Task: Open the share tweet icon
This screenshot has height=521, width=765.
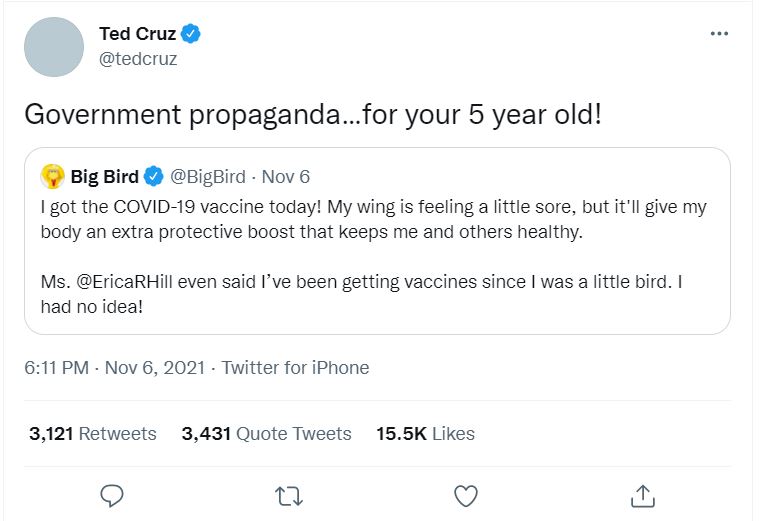Action: [642, 495]
